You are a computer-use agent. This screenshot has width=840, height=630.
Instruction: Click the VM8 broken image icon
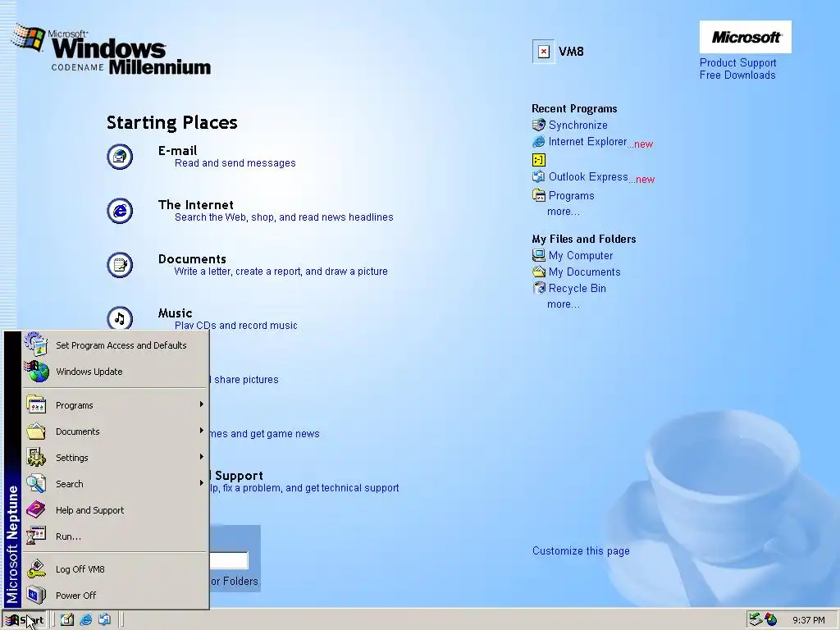[543, 52]
